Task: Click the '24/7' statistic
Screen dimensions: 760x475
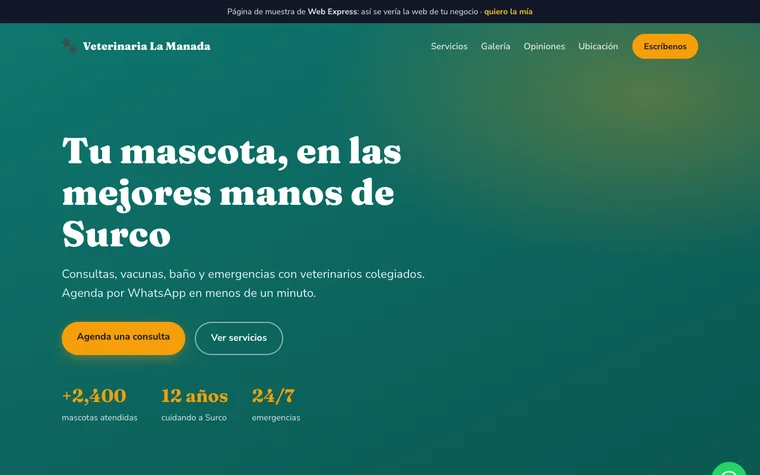Action: 273,396
